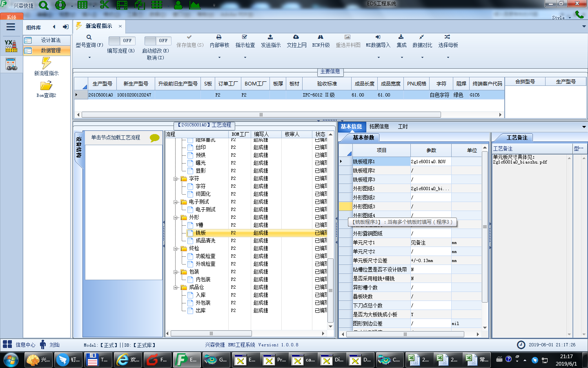
Task: Click the green scissors cut icon
Action: (105, 5)
